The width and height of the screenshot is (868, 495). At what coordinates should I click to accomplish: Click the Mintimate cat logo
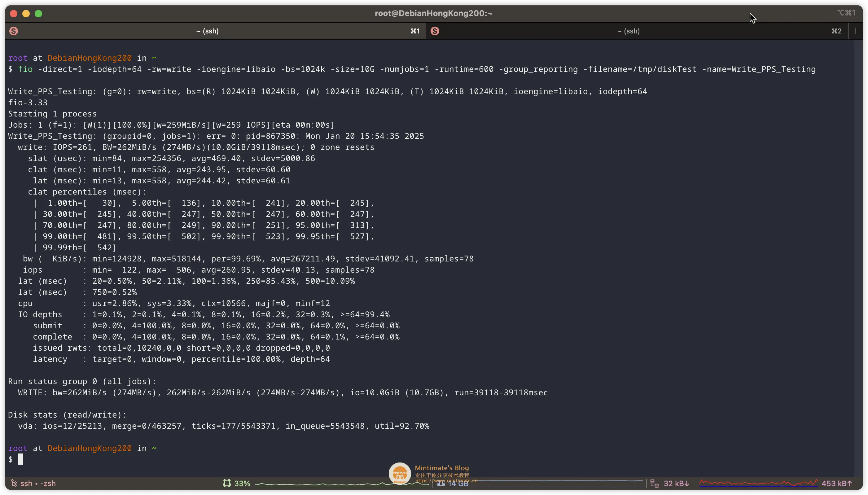coord(400,473)
